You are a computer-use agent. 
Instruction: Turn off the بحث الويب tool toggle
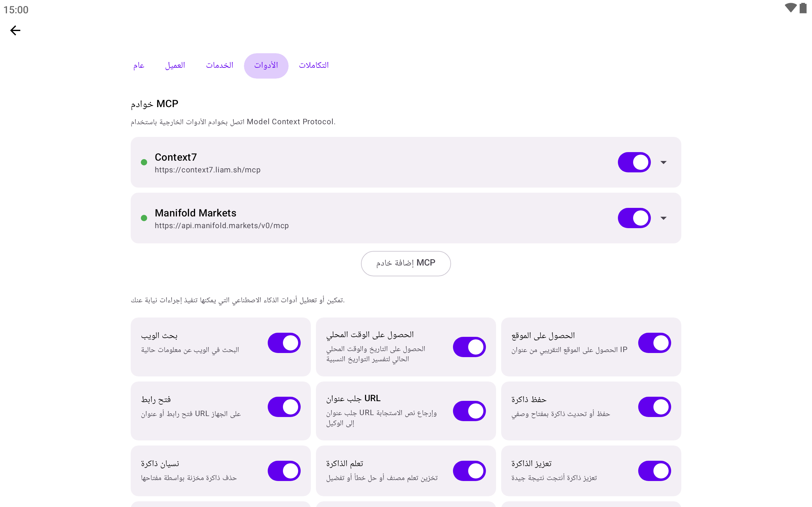pos(284,343)
